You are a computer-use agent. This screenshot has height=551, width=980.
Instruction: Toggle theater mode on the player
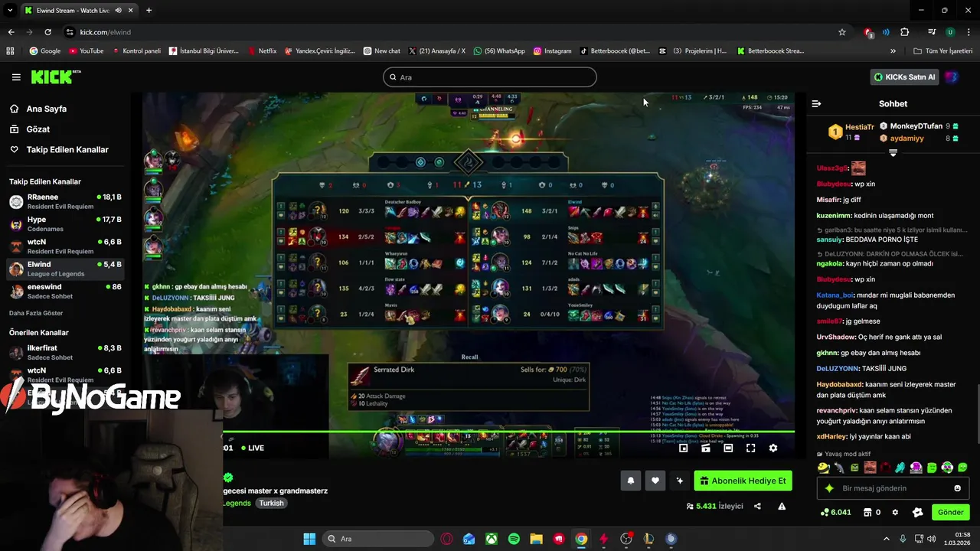point(728,448)
